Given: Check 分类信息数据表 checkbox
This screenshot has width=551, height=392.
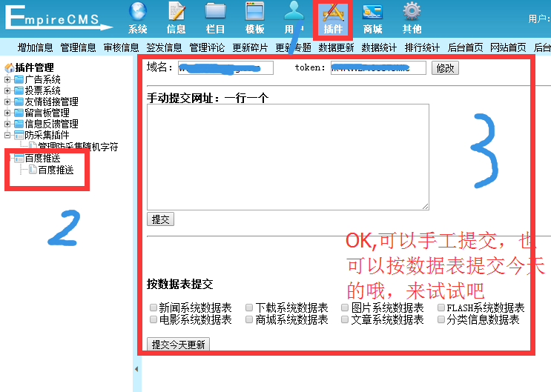Looking at the screenshot, I should pos(441,319).
